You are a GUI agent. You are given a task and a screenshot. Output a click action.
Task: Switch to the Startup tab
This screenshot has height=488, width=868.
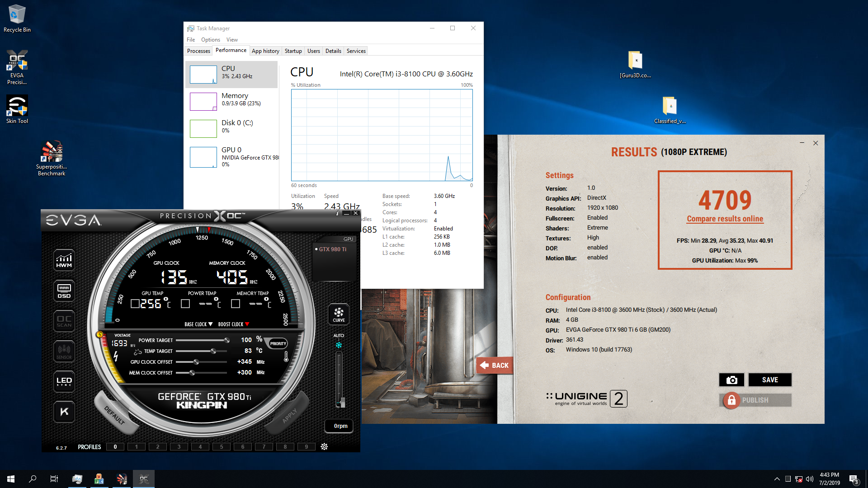[293, 51]
